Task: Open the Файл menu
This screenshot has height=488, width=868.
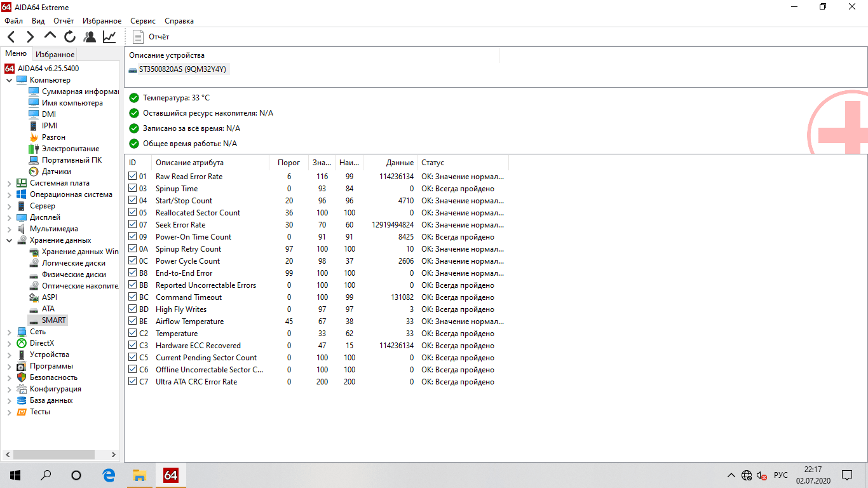Action: coord(13,21)
